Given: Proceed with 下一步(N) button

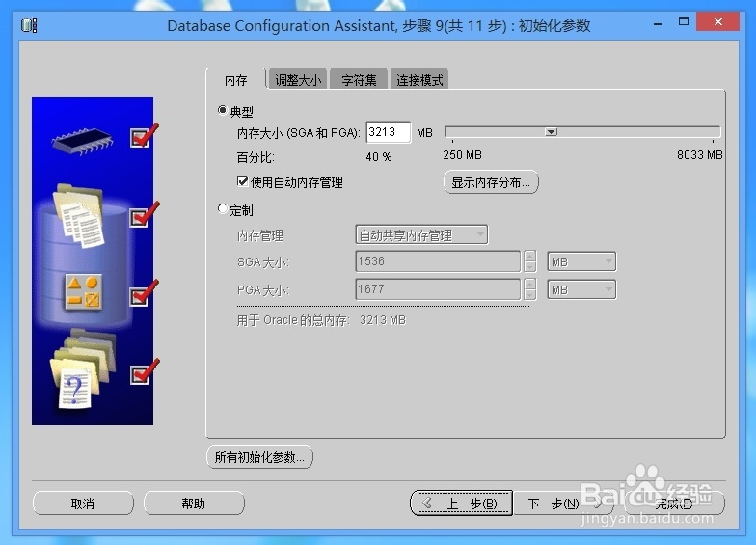Looking at the screenshot, I should pos(563,504).
